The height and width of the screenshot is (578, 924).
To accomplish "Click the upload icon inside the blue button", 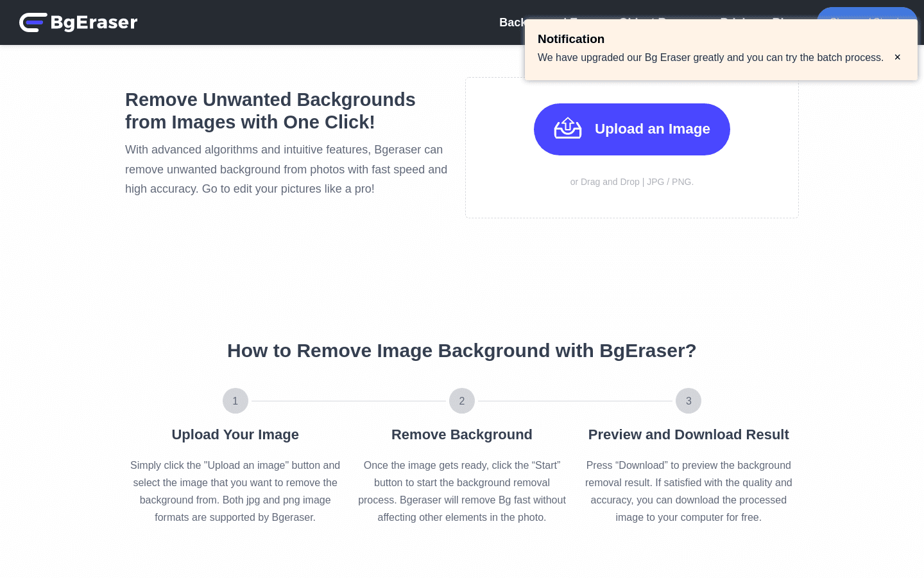I will [567, 128].
